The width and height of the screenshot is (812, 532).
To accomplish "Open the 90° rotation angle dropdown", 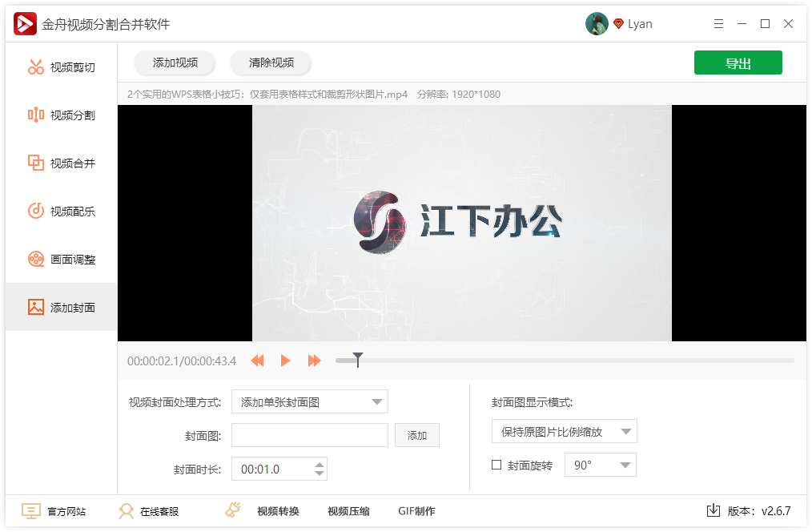I will click(601, 465).
